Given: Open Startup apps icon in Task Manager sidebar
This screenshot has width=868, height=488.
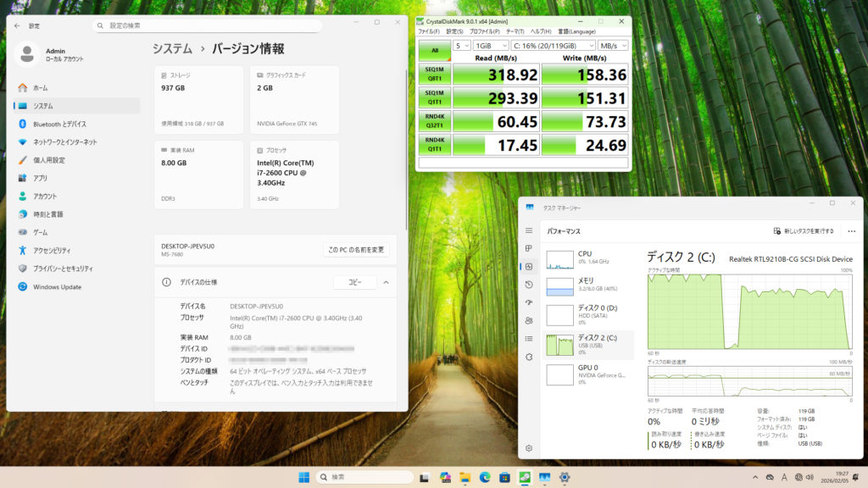Looking at the screenshot, I should pos(529,302).
